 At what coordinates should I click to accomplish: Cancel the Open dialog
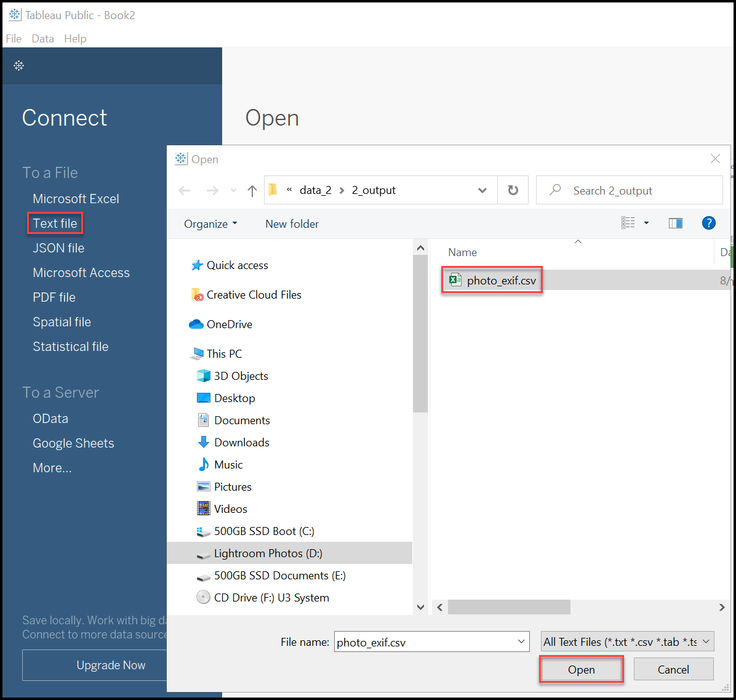(x=673, y=669)
